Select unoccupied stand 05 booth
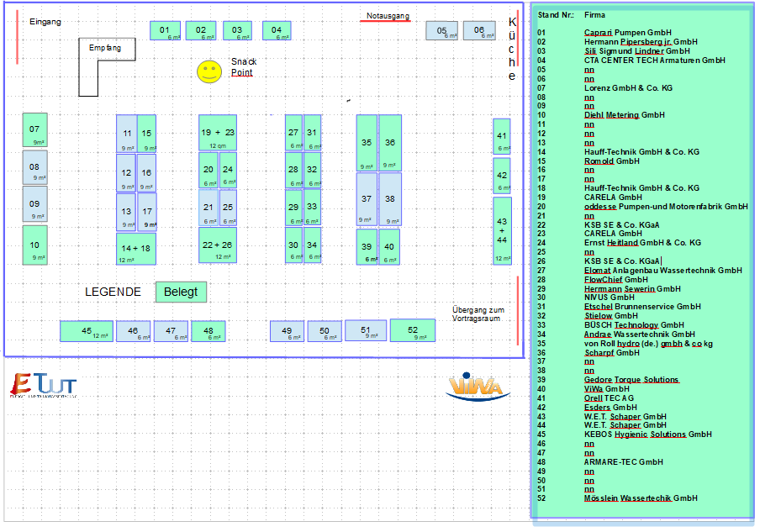 pyautogui.click(x=441, y=30)
